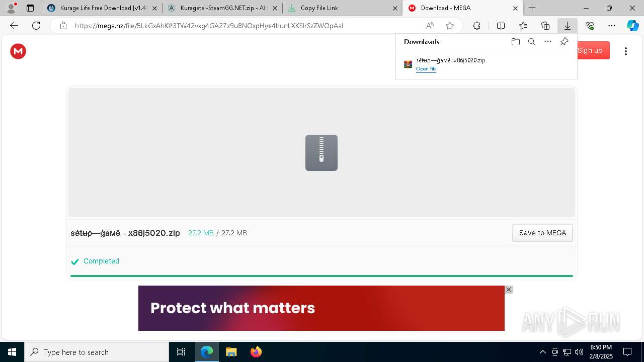The image size is (644, 362).
Task: Open MEGA page three-dot menu
Action: pos(626,51)
